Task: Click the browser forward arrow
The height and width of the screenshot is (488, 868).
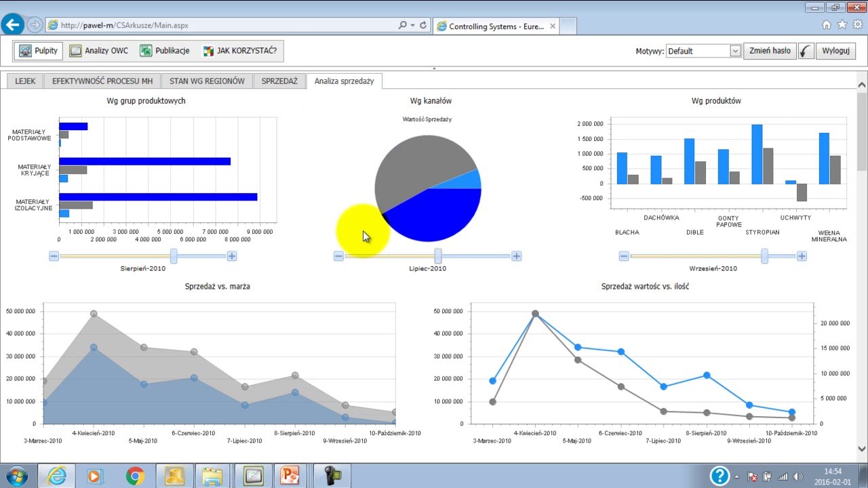Action: [35, 25]
